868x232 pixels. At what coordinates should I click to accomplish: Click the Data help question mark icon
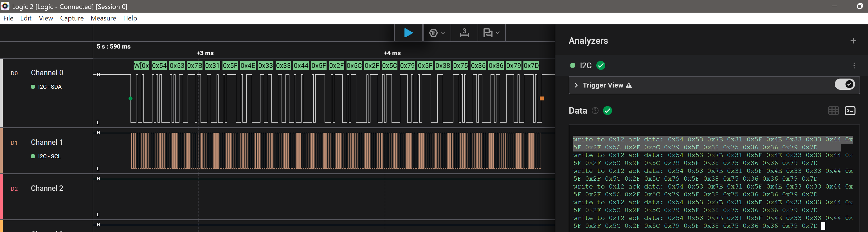point(595,111)
